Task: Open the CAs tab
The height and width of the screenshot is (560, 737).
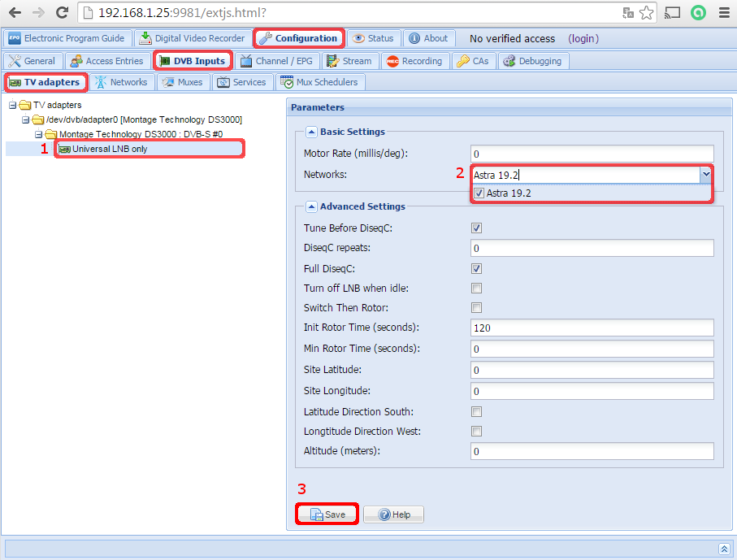Action: click(x=473, y=61)
